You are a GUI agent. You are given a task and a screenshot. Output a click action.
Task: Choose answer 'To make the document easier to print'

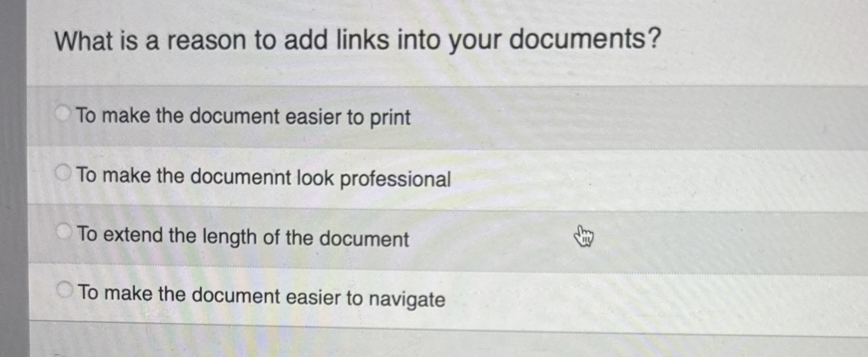(x=243, y=116)
